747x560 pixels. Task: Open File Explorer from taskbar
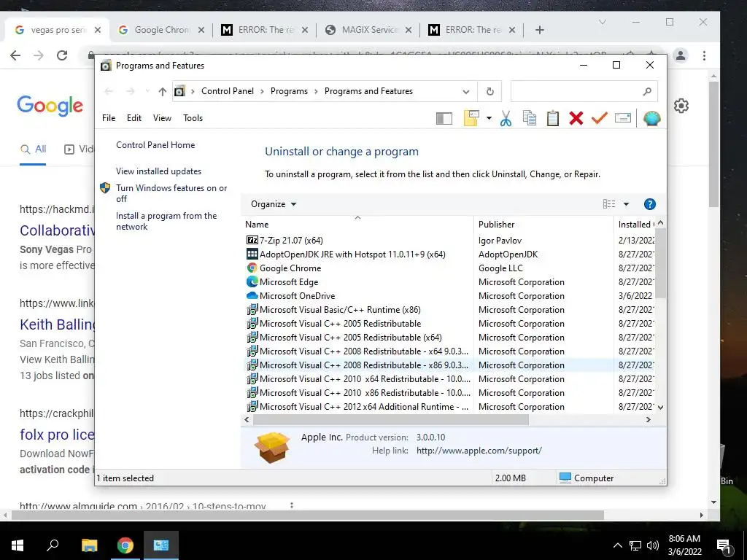[x=89, y=545]
